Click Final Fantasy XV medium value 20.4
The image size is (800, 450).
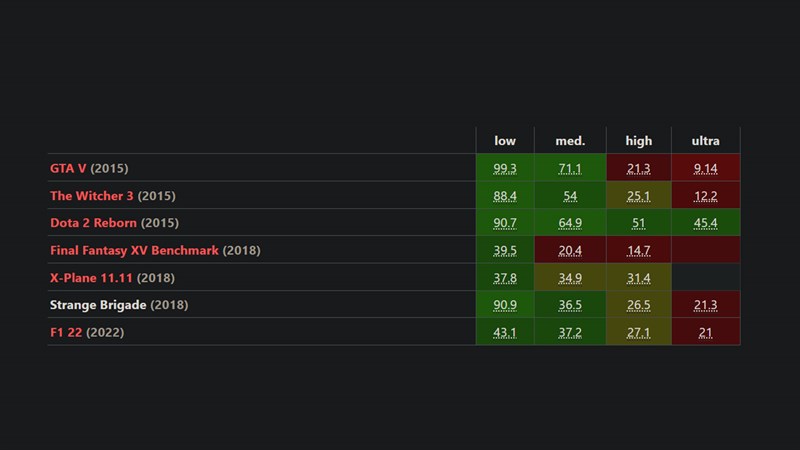[x=570, y=250]
